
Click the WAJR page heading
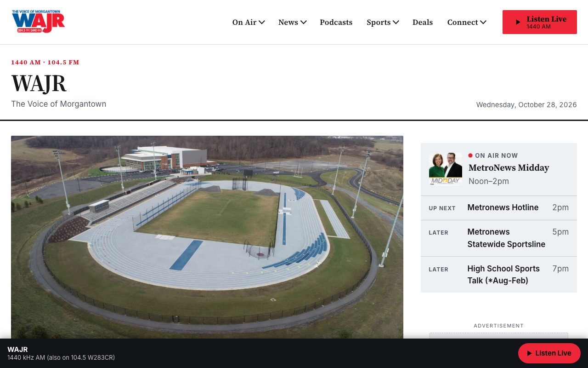pos(39,83)
